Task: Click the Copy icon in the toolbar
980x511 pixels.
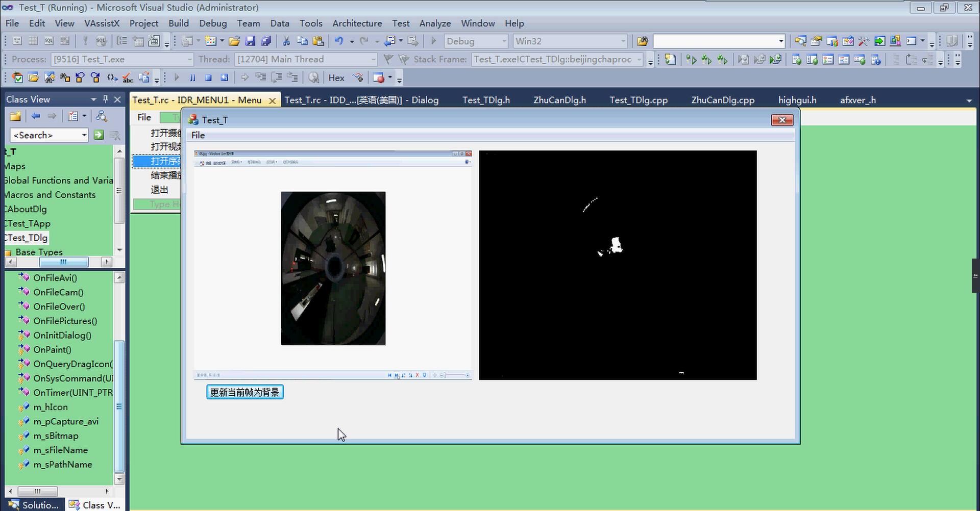Action: [302, 41]
